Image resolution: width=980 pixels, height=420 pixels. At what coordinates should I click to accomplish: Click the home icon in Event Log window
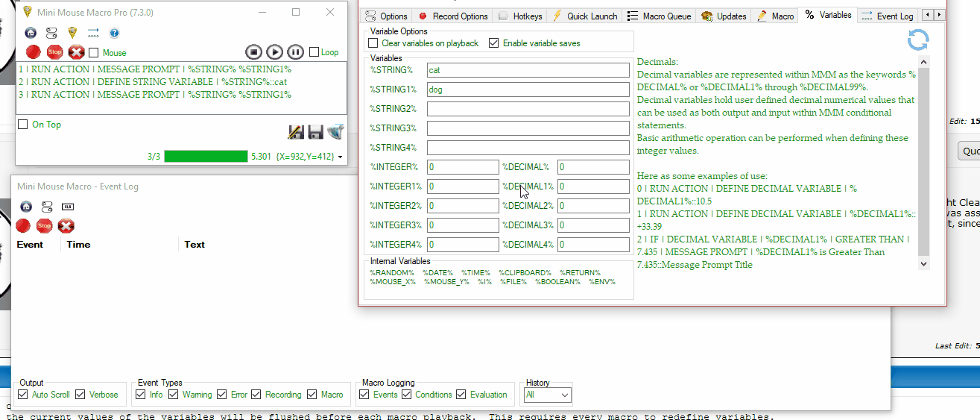[26, 207]
